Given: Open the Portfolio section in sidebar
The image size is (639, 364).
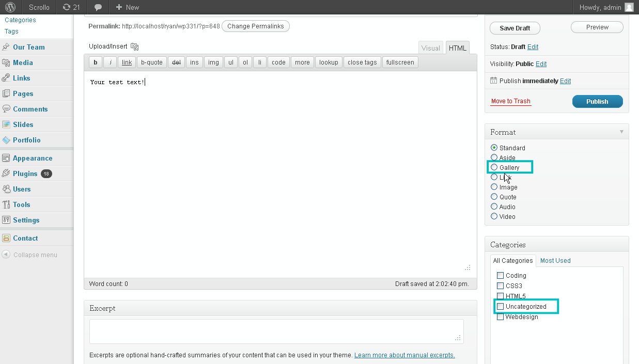Looking at the screenshot, I should [26, 140].
